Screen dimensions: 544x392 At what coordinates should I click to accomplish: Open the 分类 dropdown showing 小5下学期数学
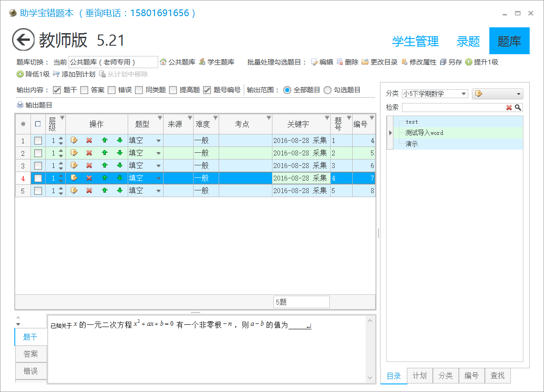pos(464,93)
